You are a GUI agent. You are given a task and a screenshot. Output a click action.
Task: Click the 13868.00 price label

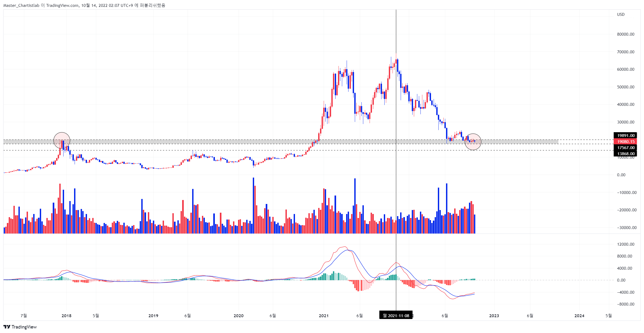point(625,154)
